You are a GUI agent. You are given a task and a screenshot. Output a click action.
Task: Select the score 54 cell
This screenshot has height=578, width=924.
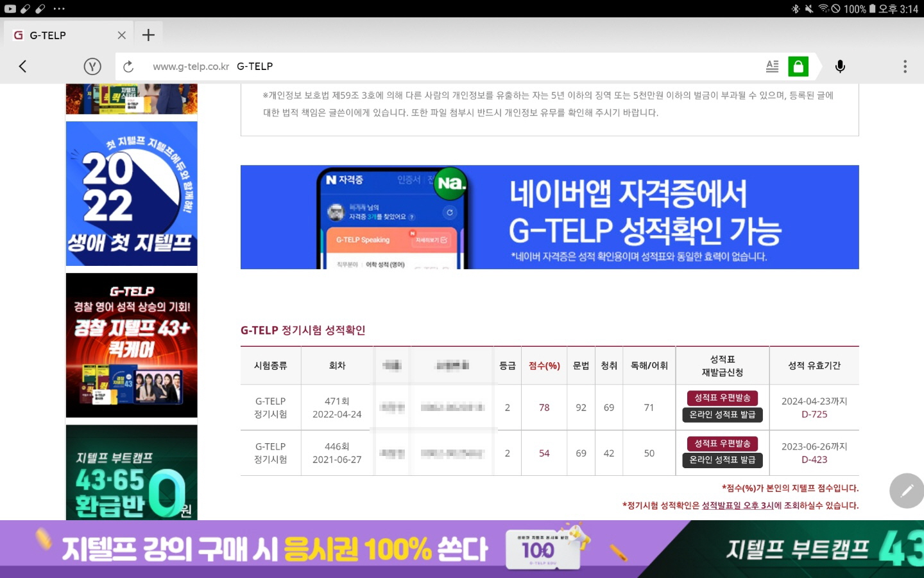click(544, 453)
